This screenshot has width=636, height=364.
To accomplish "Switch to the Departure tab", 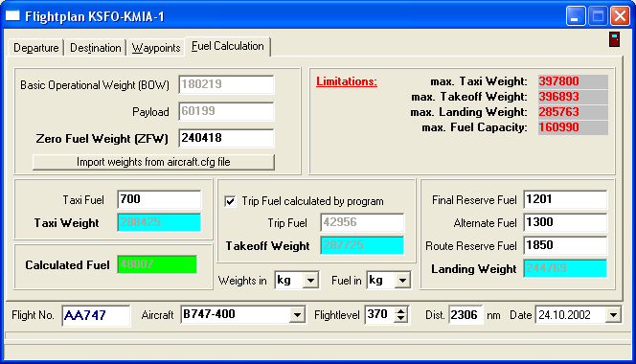I will point(35,48).
